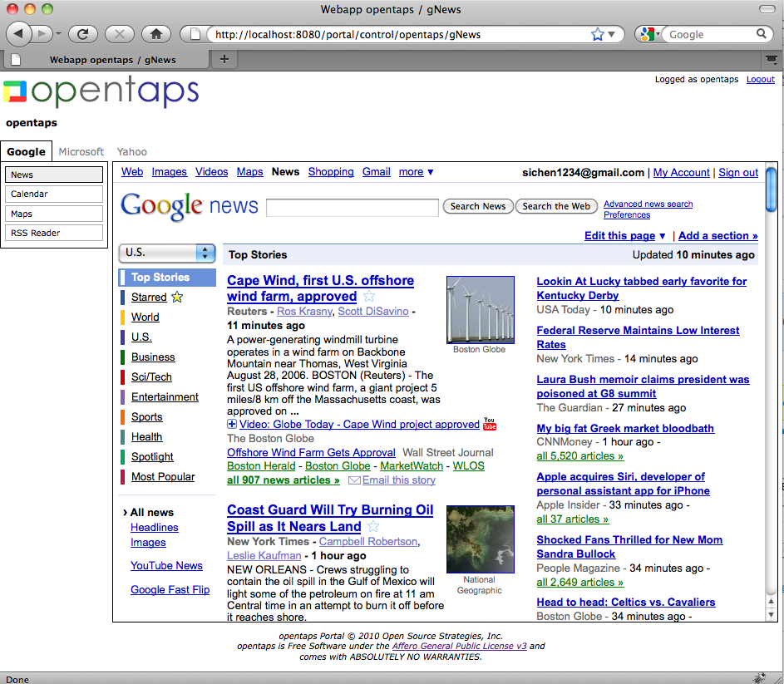Open the Preferences link
This screenshot has width=784, height=684.
pyautogui.click(x=627, y=215)
